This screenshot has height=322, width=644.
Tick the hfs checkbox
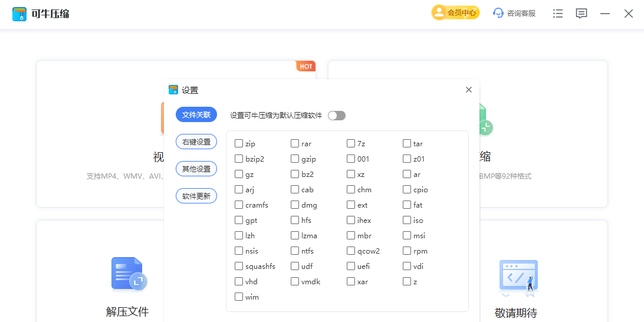294,220
